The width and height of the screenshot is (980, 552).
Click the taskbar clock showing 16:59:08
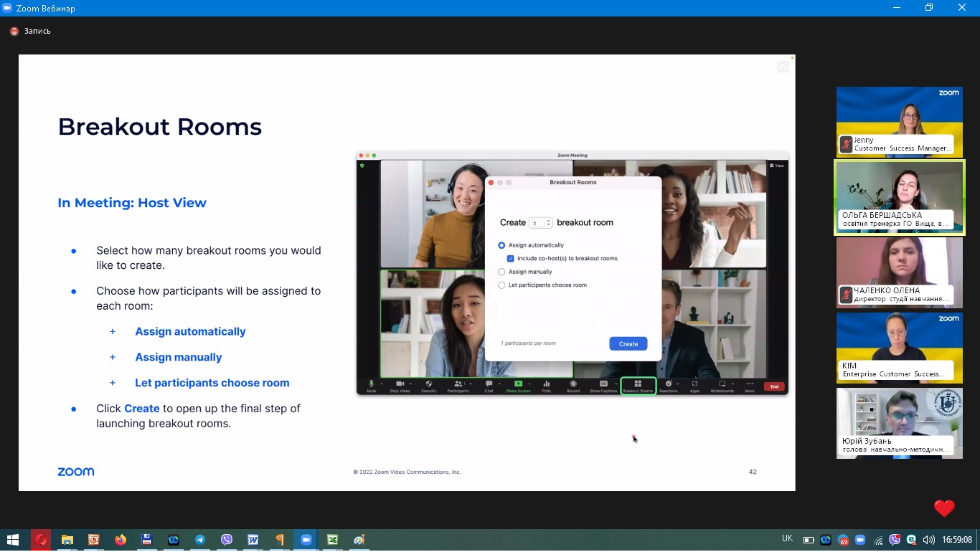[x=957, y=540]
